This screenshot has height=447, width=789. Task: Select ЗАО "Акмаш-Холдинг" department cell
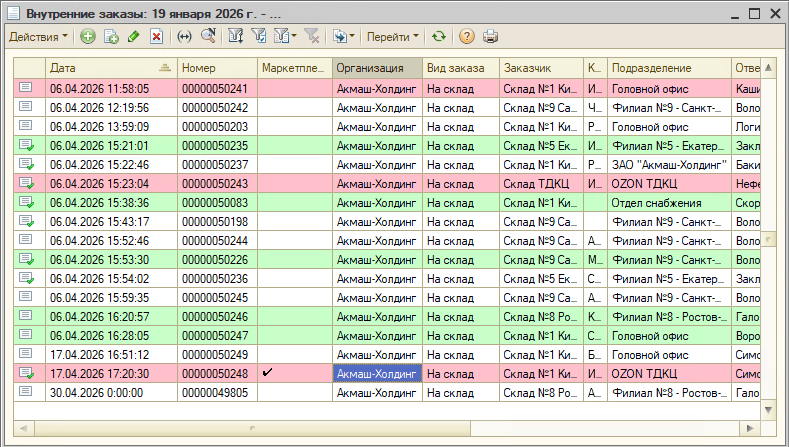coord(669,165)
